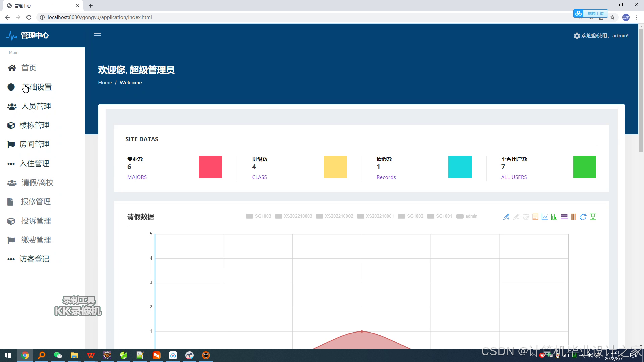Open 访客登记 sidebar item
This screenshot has width=644, height=362.
(34, 259)
